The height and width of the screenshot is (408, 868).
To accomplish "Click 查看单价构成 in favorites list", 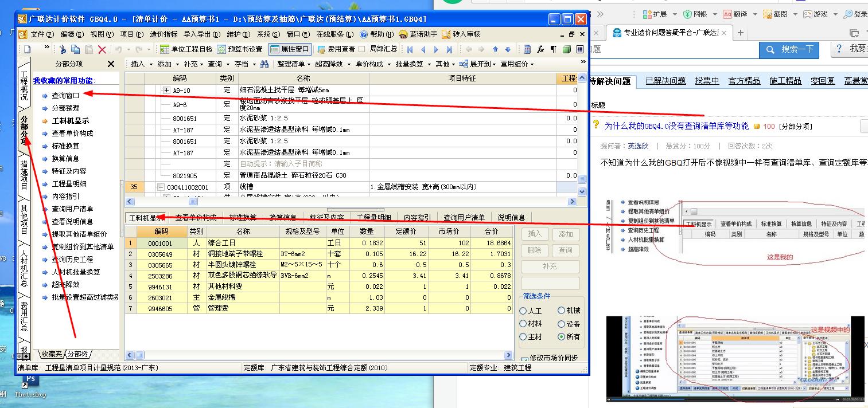I will pos(72,133).
